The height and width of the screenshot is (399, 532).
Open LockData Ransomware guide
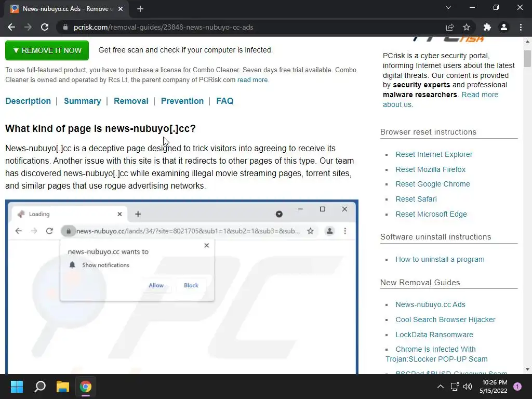434,335
